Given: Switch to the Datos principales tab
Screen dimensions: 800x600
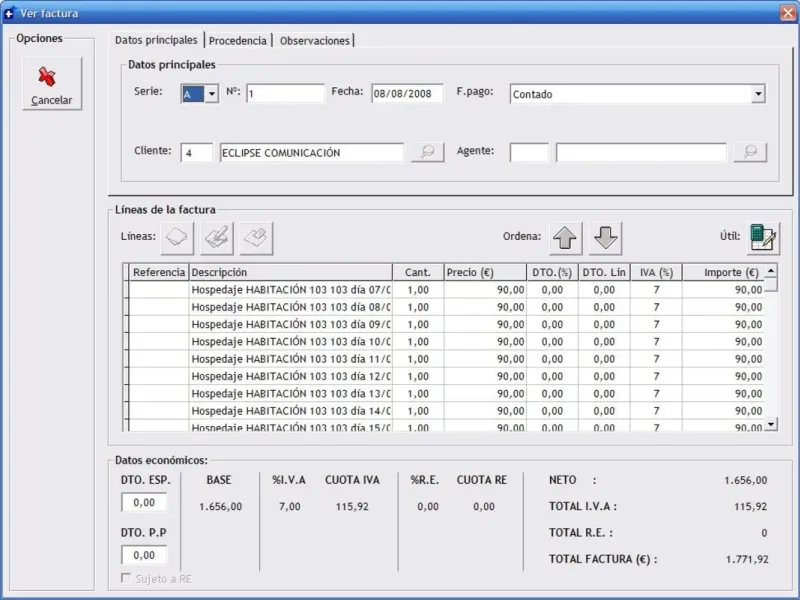Looking at the screenshot, I should 156,40.
